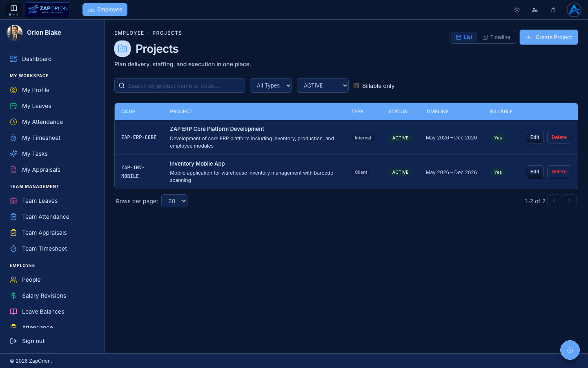Click the Sign out arrow icon
The image size is (588, 368).
point(13,341)
